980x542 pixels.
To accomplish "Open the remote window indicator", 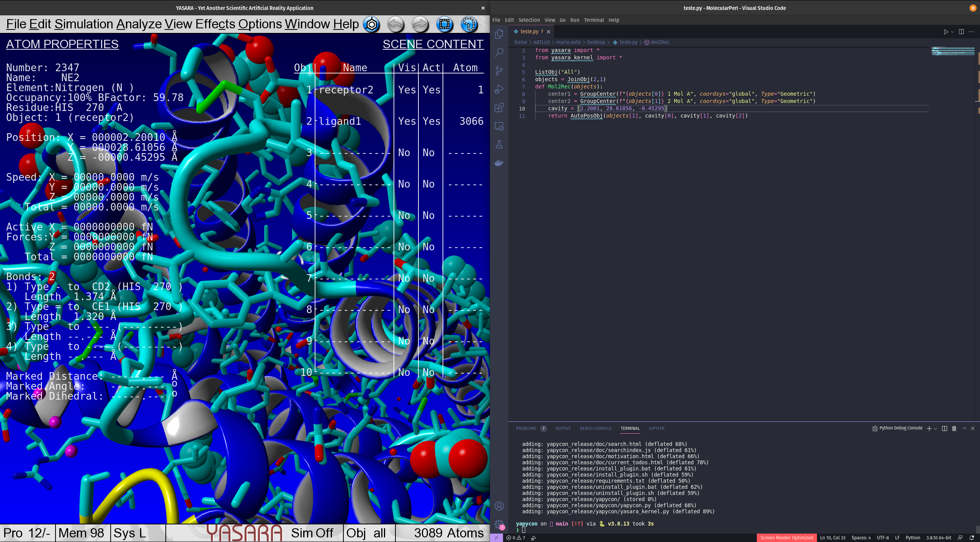I will (x=496, y=538).
